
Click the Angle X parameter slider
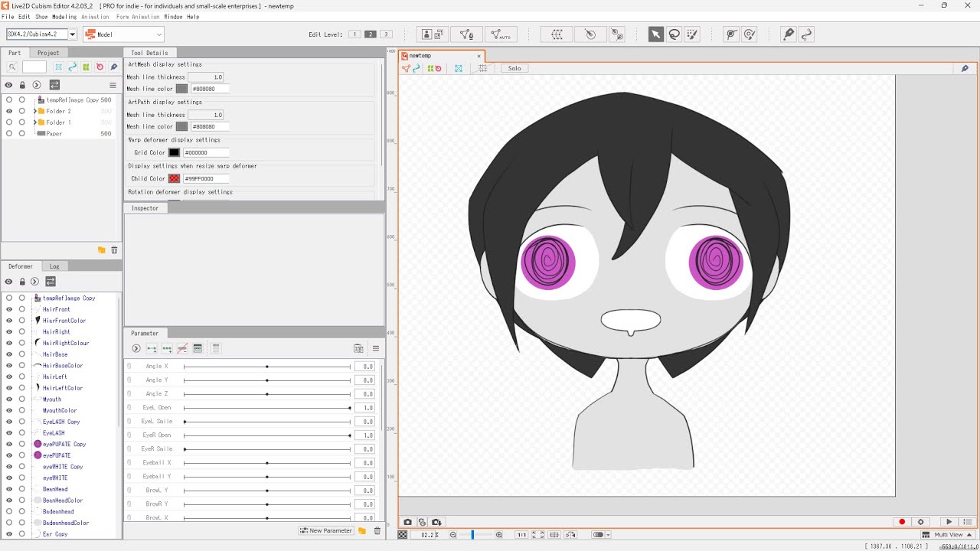(267, 367)
